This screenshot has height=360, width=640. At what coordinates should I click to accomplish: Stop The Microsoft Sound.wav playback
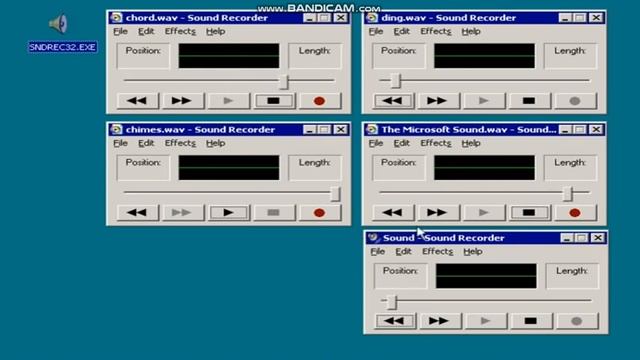(529, 213)
